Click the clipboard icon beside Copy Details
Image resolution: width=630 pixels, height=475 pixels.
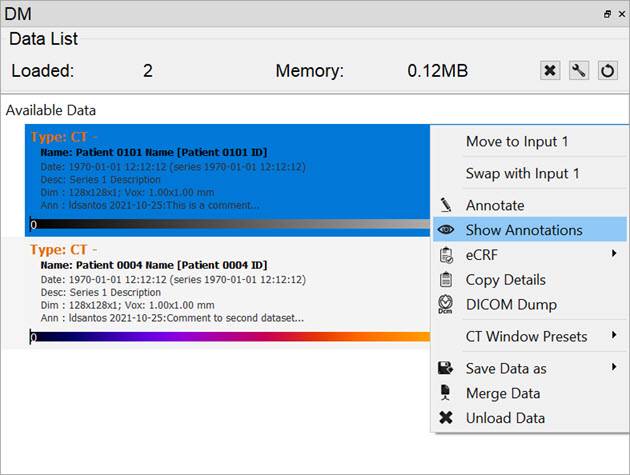[x=446, y=280]
